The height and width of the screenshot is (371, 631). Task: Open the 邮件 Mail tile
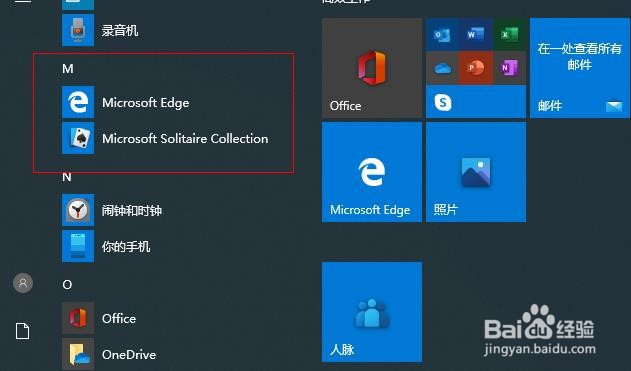[580, 68]
